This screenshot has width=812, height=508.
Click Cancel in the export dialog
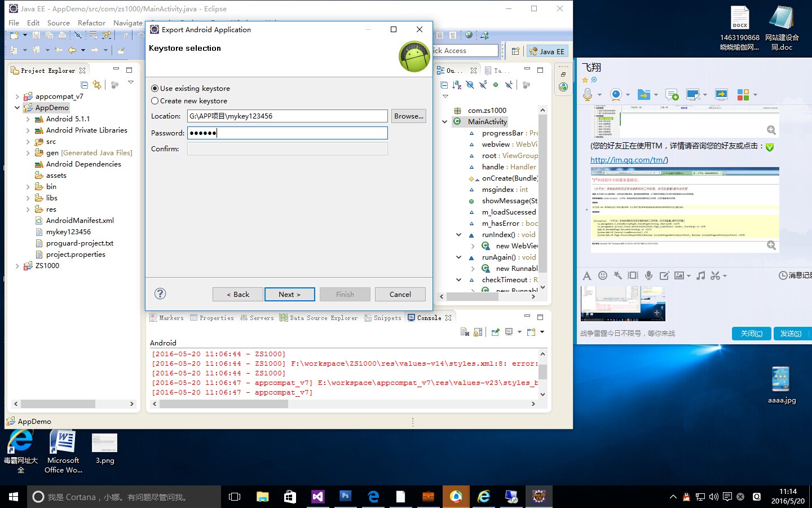pos(400,295)
